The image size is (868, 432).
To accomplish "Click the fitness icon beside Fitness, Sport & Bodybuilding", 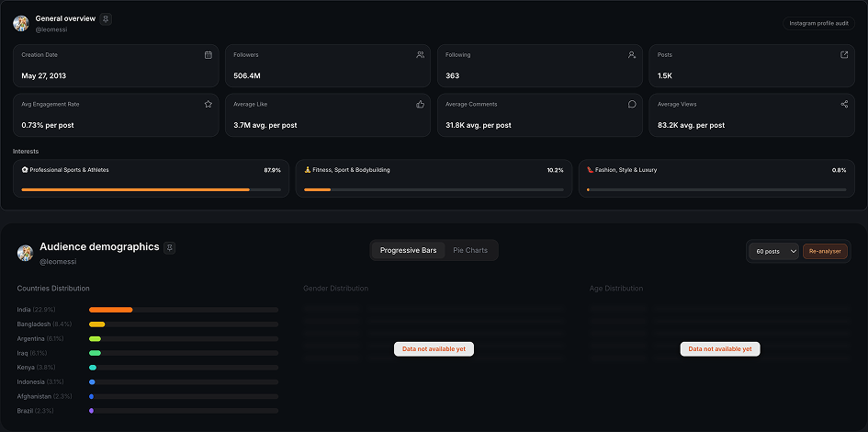I will tap(307, 170).
